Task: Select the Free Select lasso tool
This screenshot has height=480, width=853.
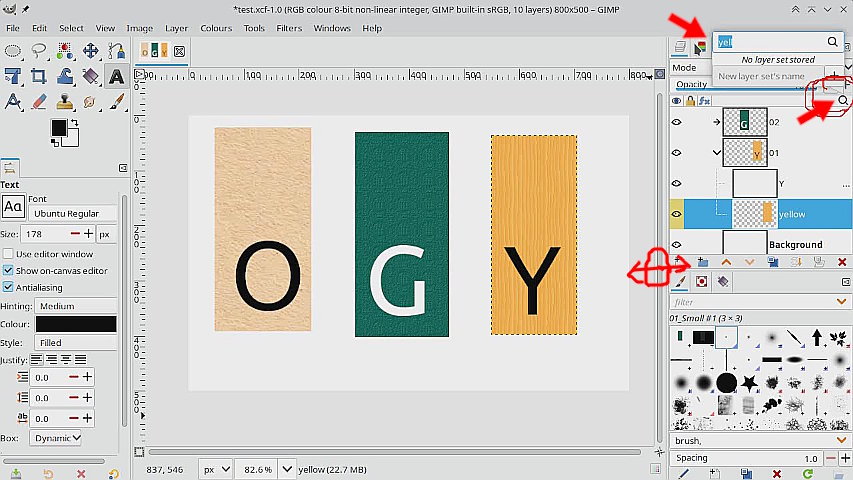Action: tap(39, 50)
